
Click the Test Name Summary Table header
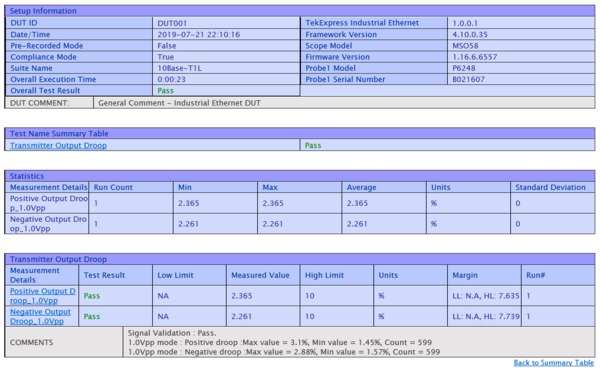300,133
